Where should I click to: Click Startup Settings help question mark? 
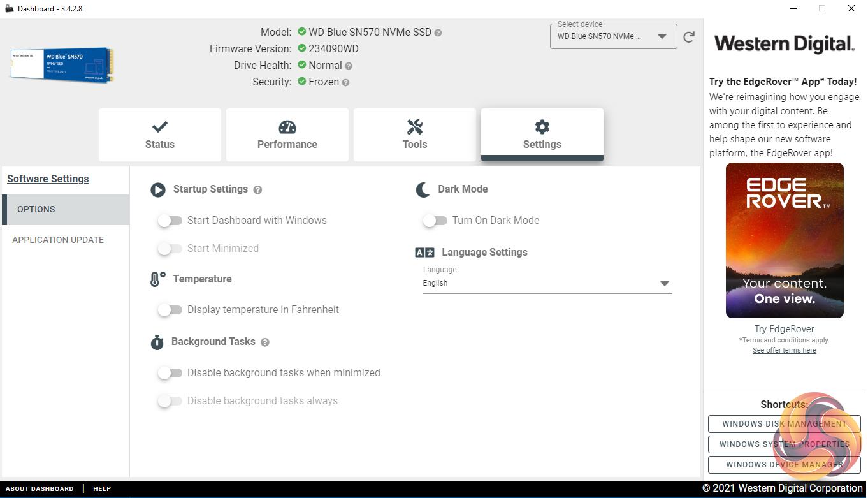coord(257,190)
